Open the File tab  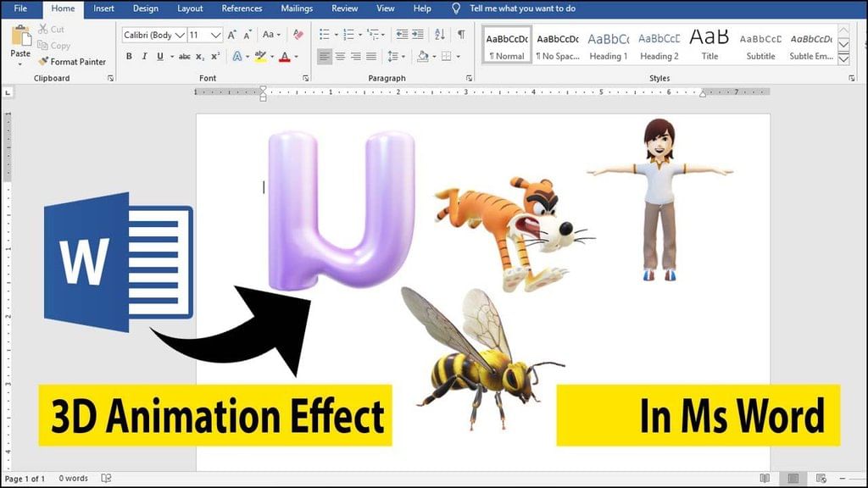pos(20,8)
